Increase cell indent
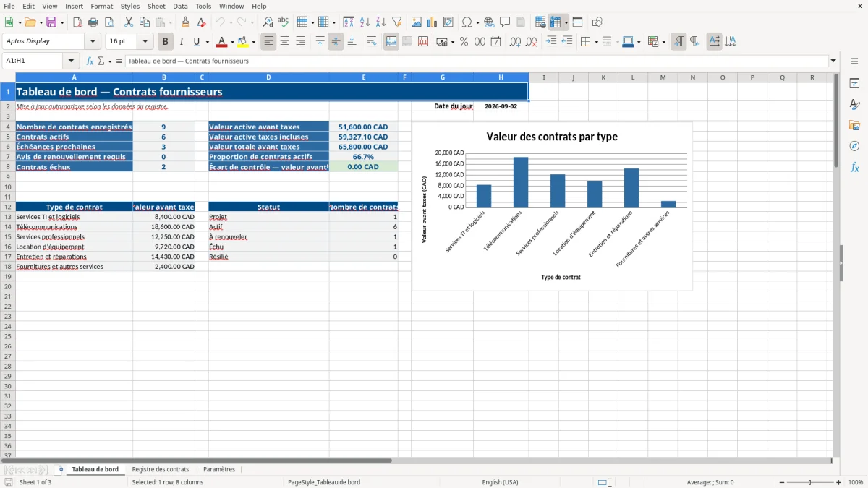Image resolution: width=868 pixels, height=488 pixels. pos(551,42)
